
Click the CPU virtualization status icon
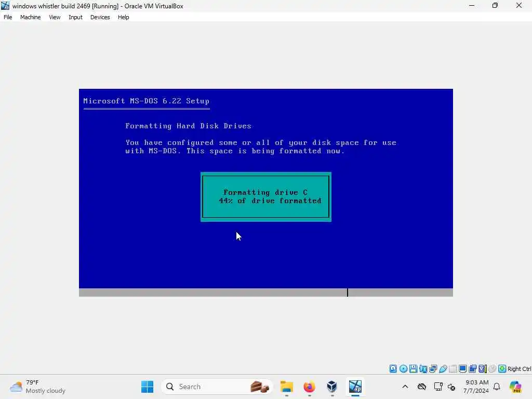[483, 369]
